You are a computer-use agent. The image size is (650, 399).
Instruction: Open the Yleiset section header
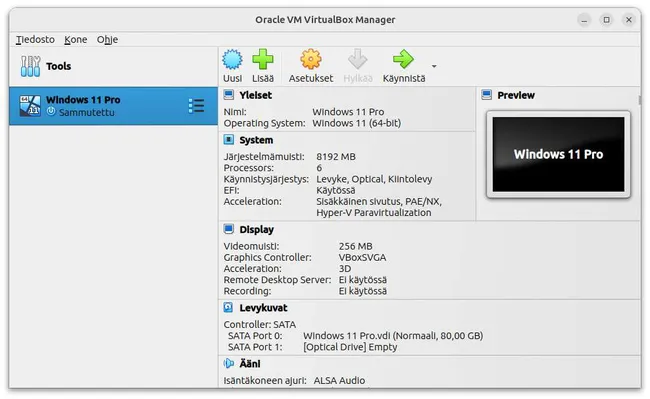[x=256, y=95]
